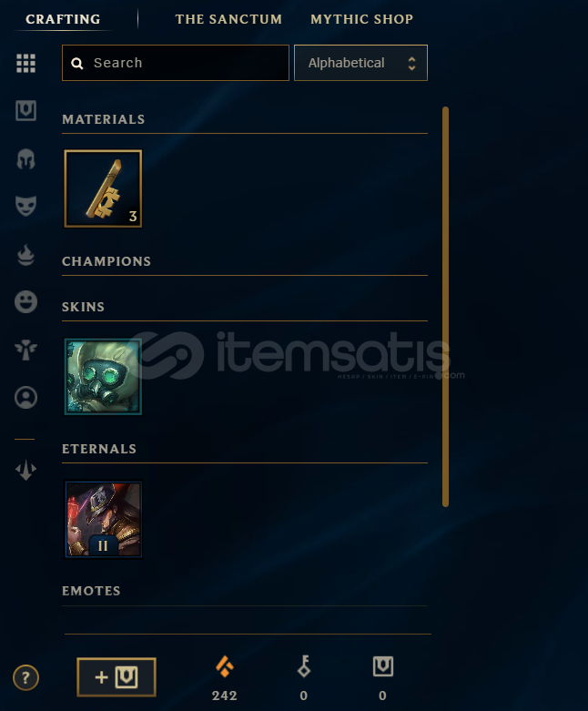The height and width of the screenshot is (711, 588).
Task: Select the gas mask skin shard
Action: pyautogui.click(x=103, y=376)
